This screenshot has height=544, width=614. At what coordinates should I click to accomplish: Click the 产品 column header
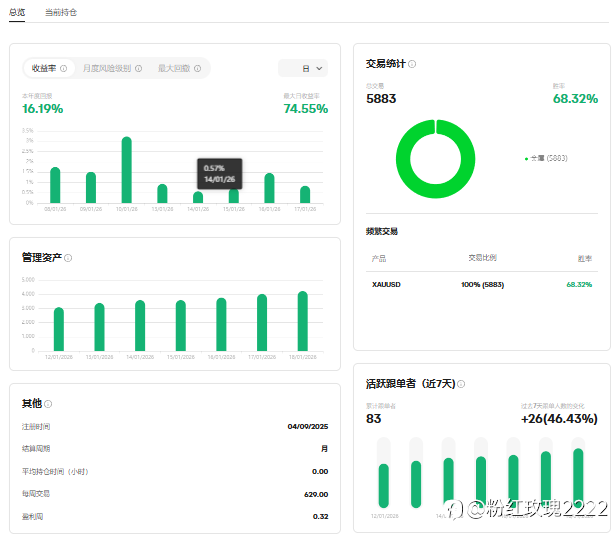click(379, 258)
